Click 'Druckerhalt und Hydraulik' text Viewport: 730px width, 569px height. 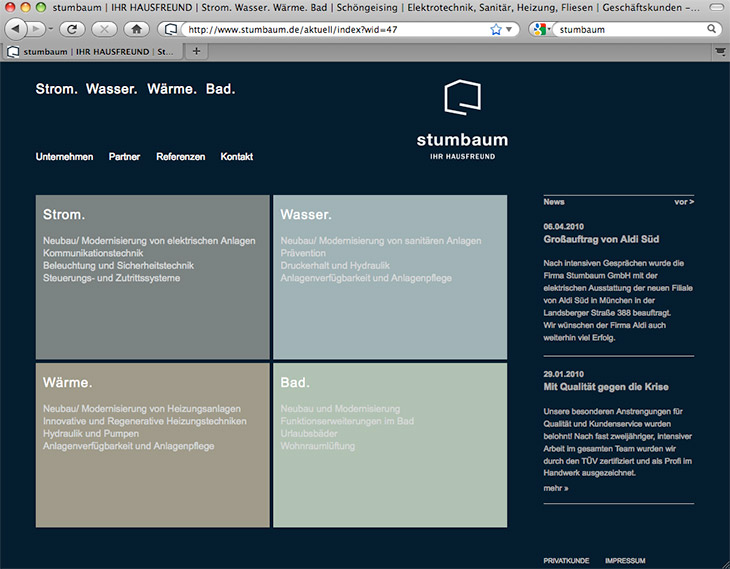tap(335, 265)
